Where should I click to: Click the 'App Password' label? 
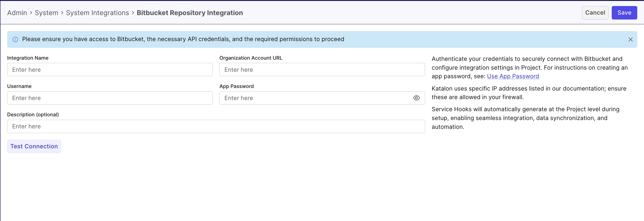[x=237, y=86]
